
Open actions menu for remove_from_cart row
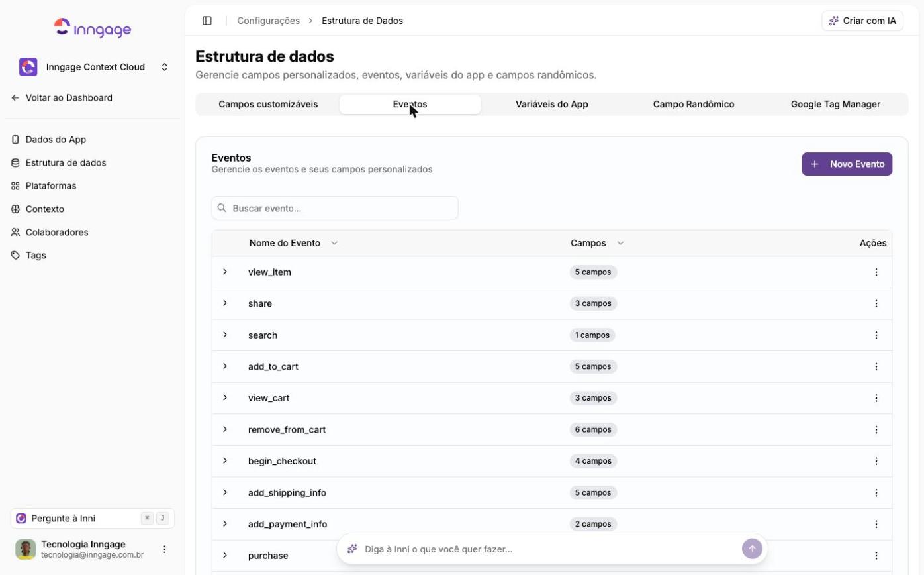coord(876,430)
